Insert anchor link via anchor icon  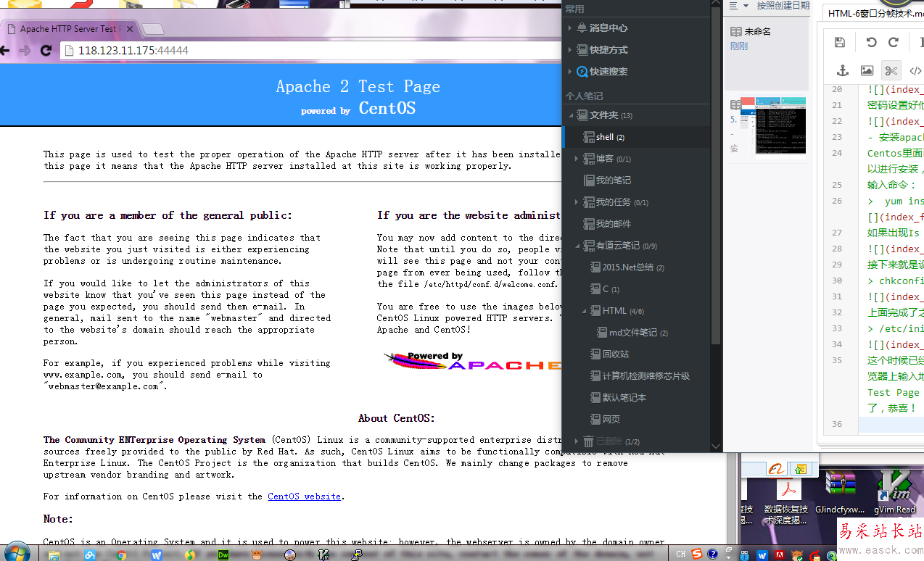pyautogui.click(x=843, y=70)
